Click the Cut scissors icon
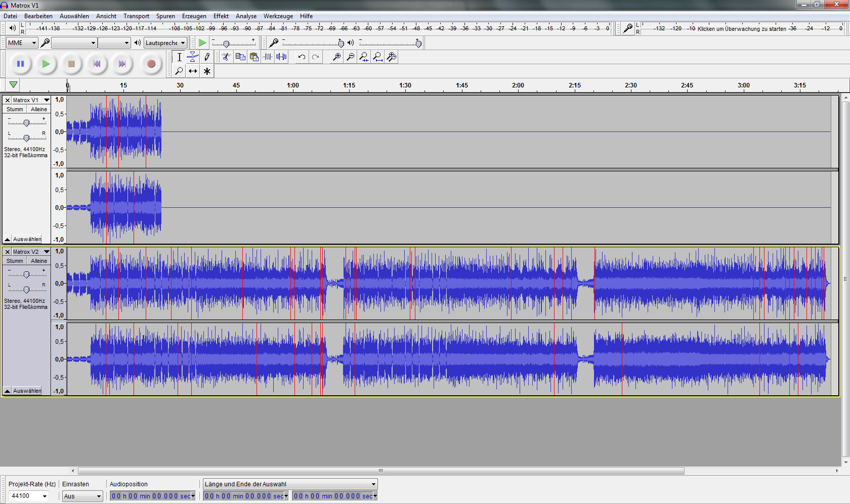850x504 pixels. click(x=226, y=57)
